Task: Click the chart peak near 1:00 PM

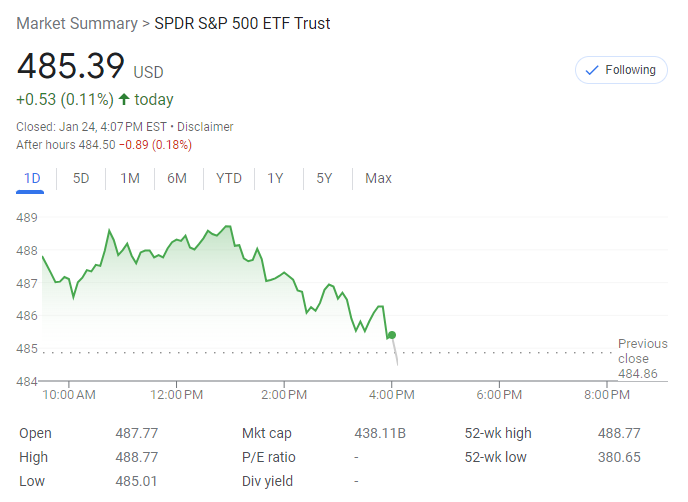Action: pos(228,226)
